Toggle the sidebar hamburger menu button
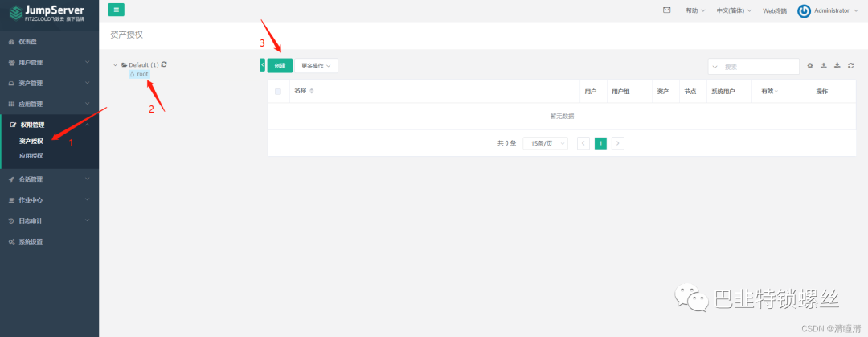Screen dimensions: 868x337 (116, 10)
